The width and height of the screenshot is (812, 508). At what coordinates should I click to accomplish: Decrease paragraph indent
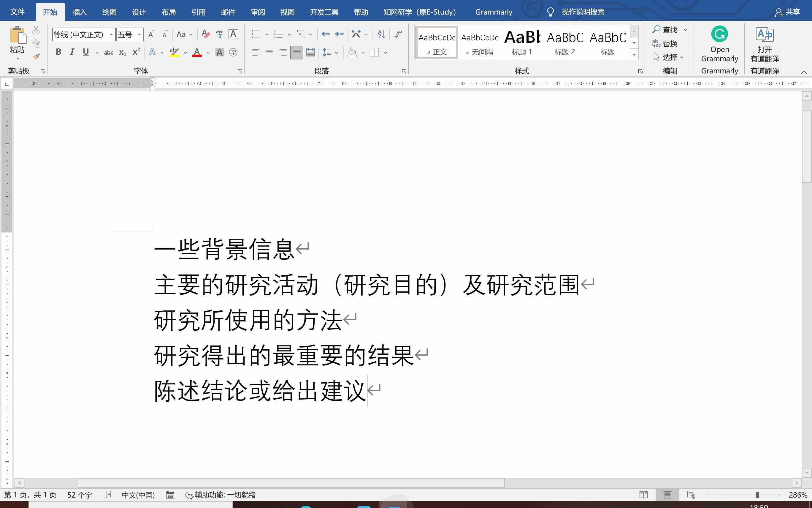(x=326, y=34)
